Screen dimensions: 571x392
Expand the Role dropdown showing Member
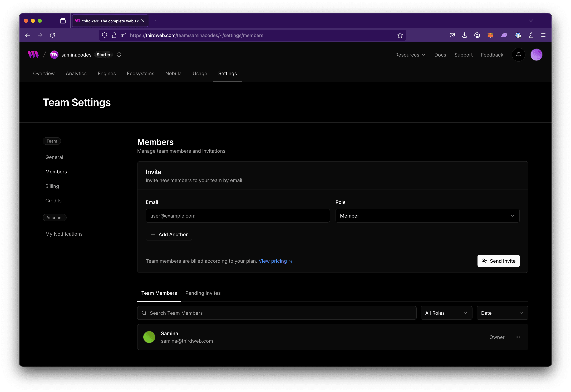click(x=427, y=216)
